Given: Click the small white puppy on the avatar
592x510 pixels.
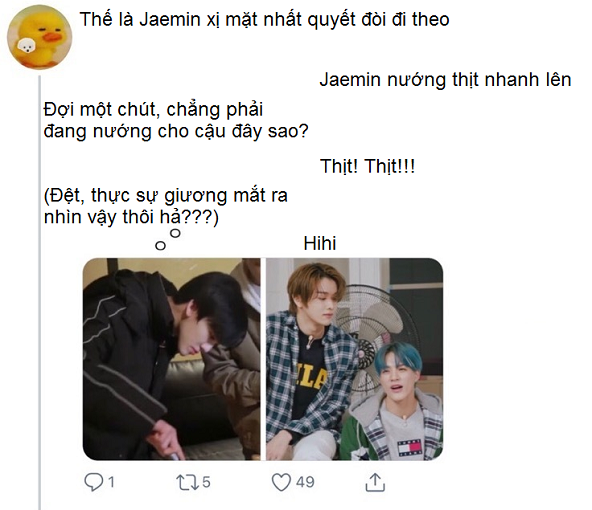Looking at the screenshot, I should coord(26,46).
